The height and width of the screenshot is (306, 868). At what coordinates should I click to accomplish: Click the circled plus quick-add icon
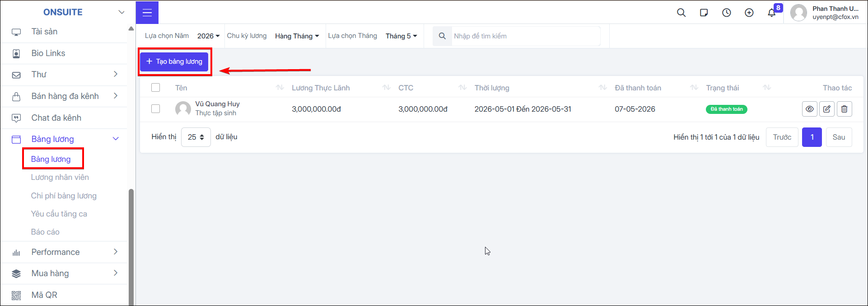(x=749, y=13)
